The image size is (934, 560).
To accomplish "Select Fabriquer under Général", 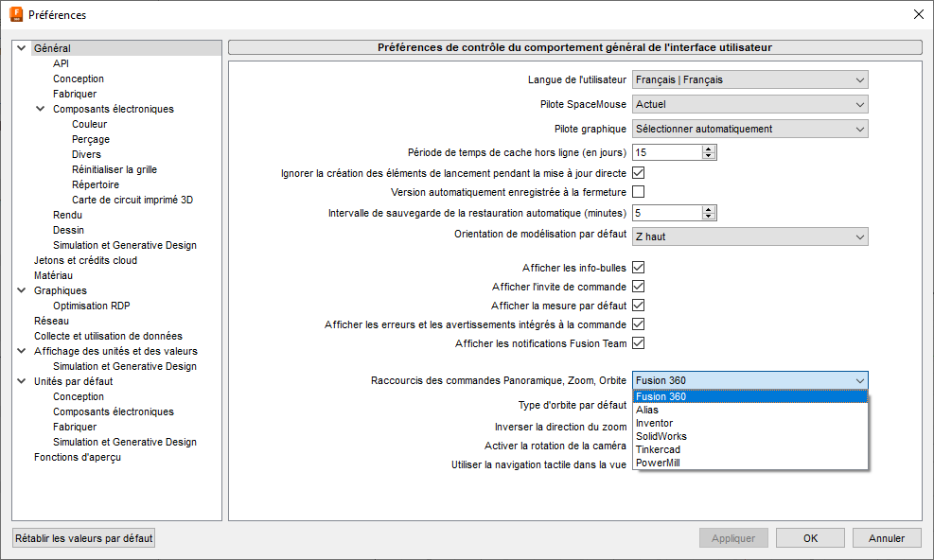I will (75, 94).
